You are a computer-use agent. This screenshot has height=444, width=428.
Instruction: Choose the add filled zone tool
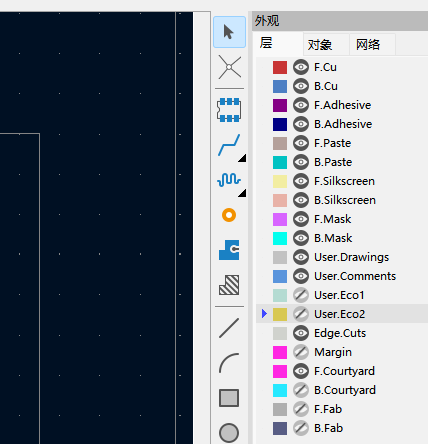pos(229,250)
